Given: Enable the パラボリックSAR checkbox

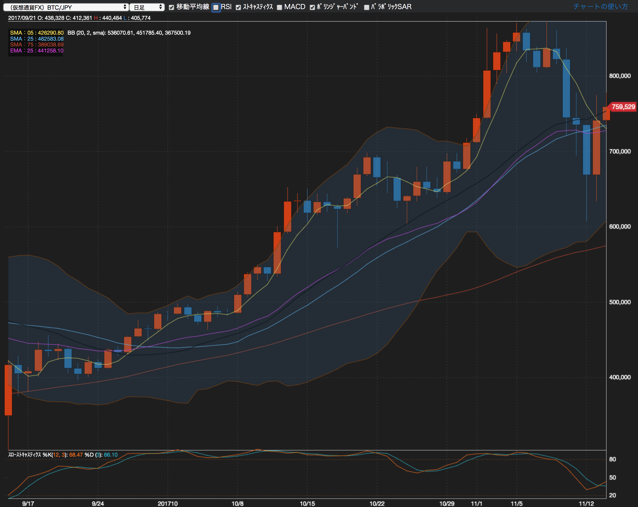Looking at the screenshot, I should pyautogui.click(x=367, y=7).
